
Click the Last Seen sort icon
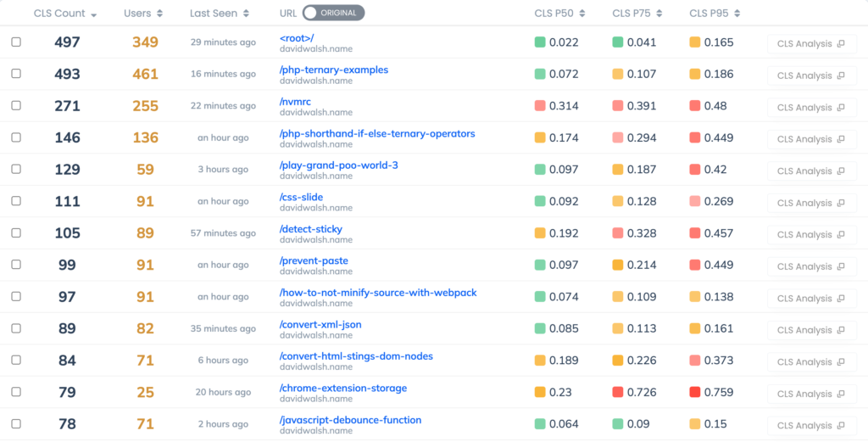point(246,14)
